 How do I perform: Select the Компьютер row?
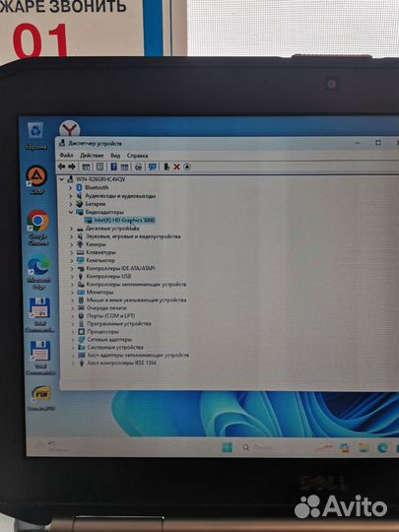pyautogui.click(x=100, y=260)
